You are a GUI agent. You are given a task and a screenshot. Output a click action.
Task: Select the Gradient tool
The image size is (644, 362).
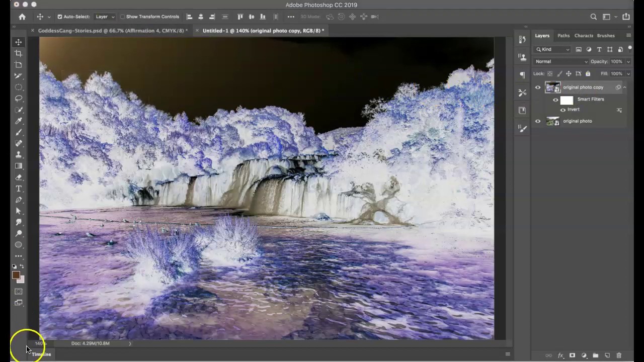19,166
